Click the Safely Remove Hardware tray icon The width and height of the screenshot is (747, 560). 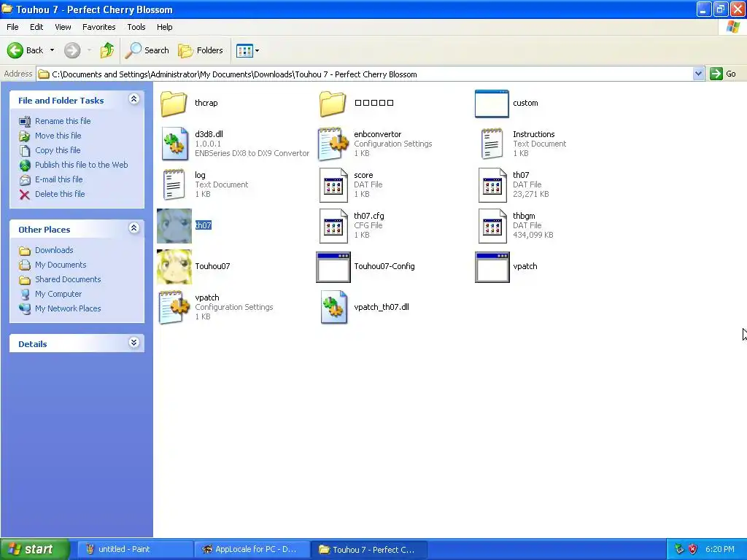tap(679, 550)
